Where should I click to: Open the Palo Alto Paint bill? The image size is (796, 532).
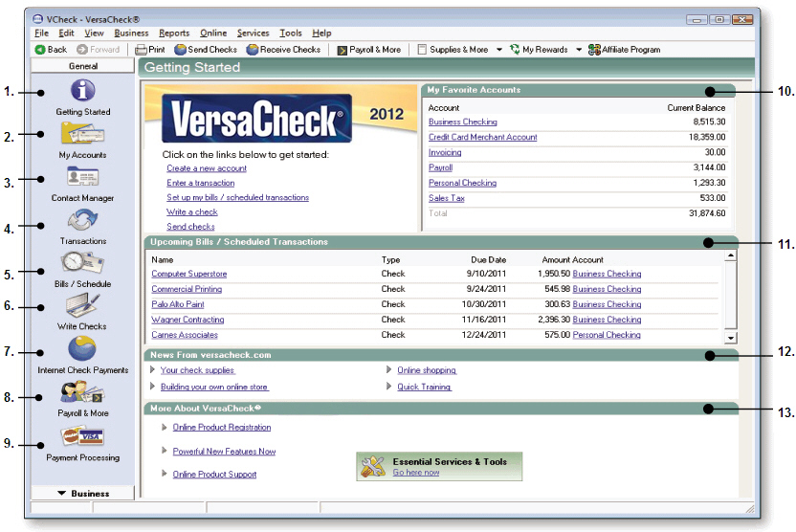pos(178,304)
